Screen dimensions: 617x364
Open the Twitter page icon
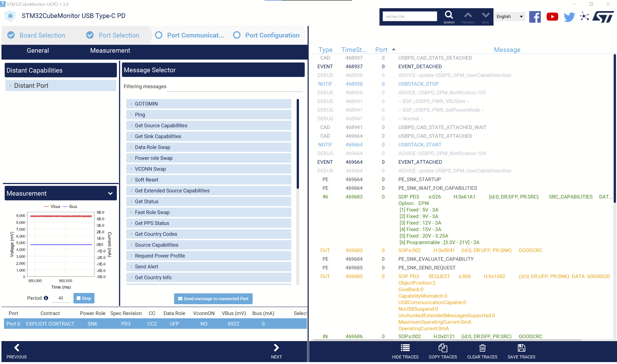[569, 16]
